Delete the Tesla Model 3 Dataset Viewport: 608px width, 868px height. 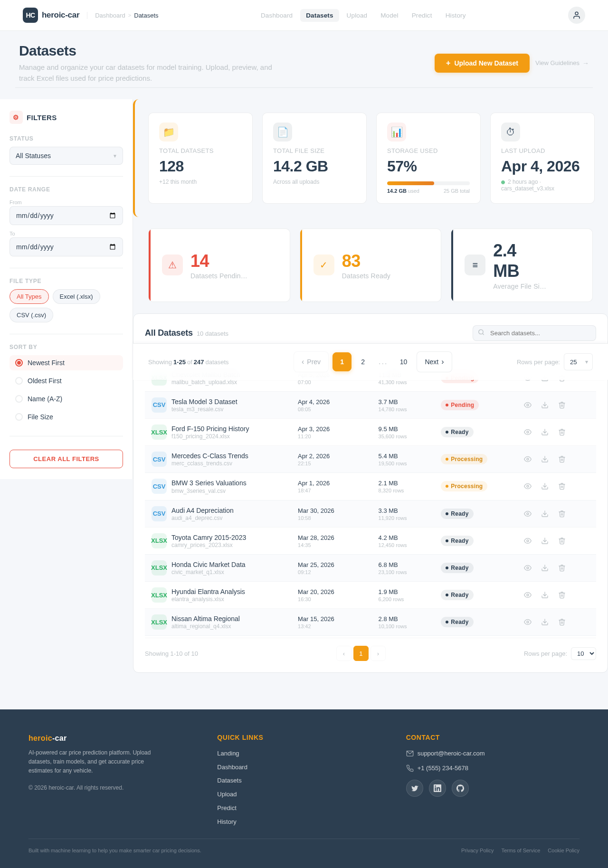tap(562, 405)
